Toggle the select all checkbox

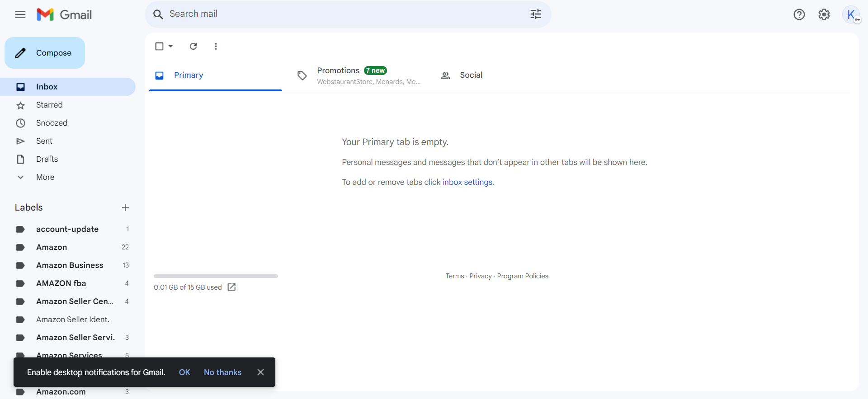click(159, 46)
